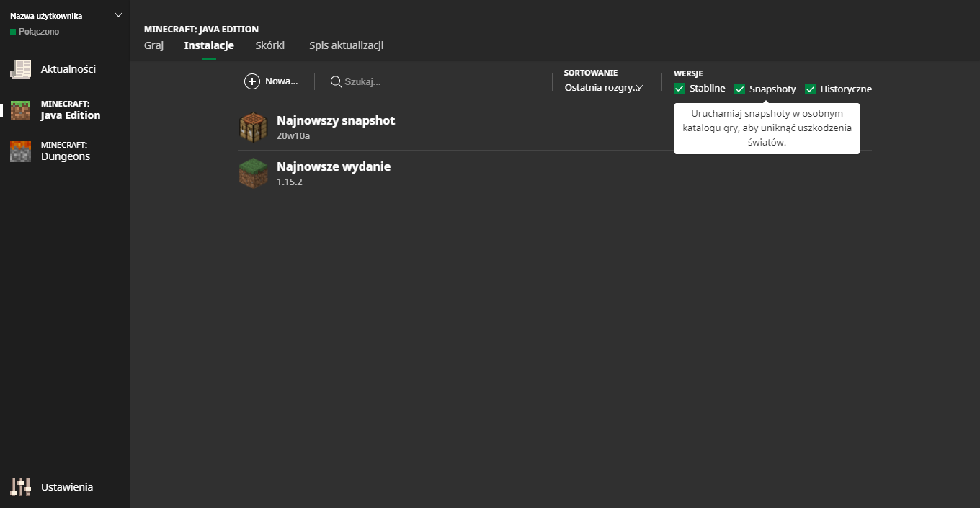
Task: Click the Aktualności newspaper icon
Action: [21, 69]
